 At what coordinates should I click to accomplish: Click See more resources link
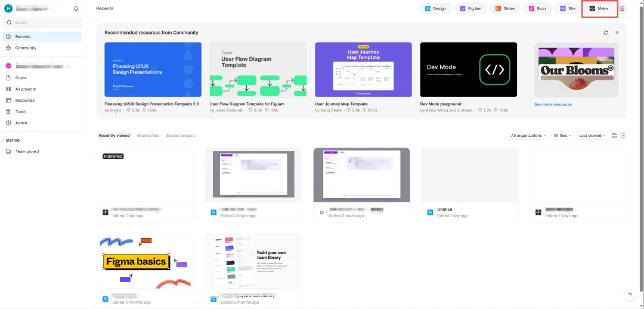coord(553,105)
